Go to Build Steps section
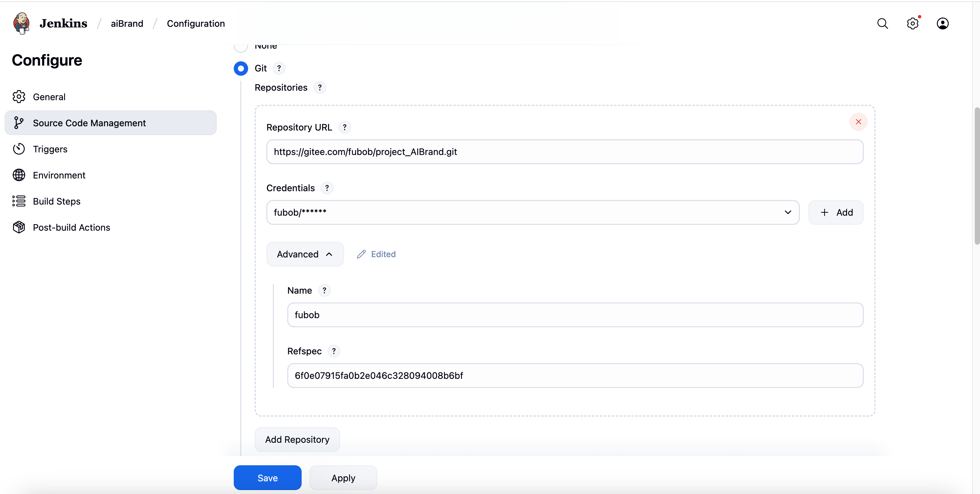 [x=57, y=201]
